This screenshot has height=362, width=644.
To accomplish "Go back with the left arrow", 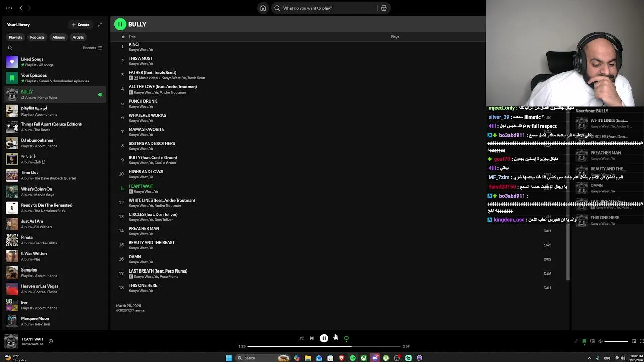I will pyautogui.click(x=21, y=8).
